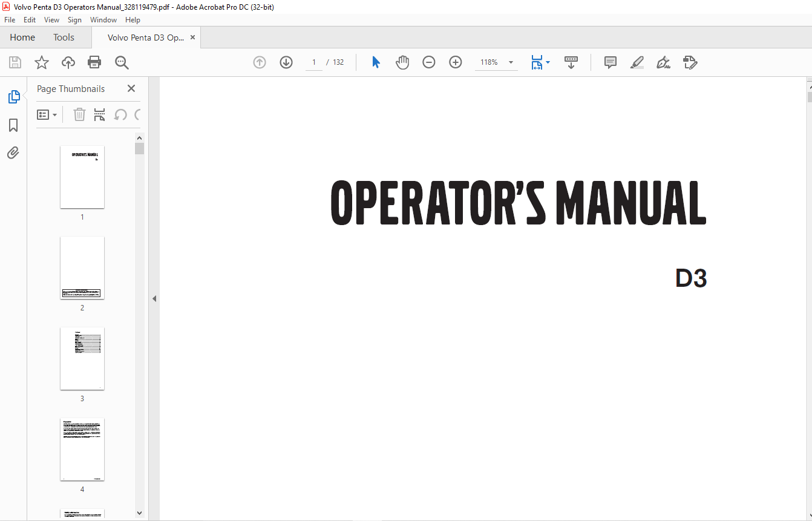Activate the Hand pan tool
812x521 pixels.
(x=402, y=62)
